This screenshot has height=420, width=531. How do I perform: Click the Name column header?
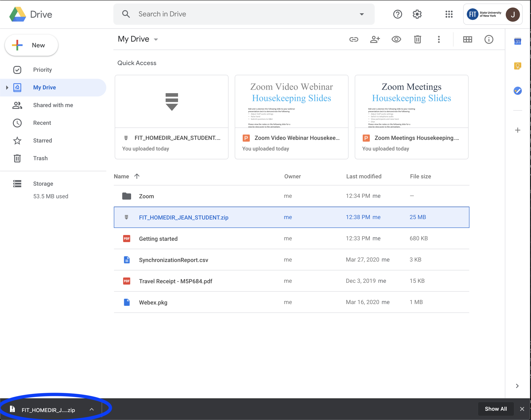121,176
